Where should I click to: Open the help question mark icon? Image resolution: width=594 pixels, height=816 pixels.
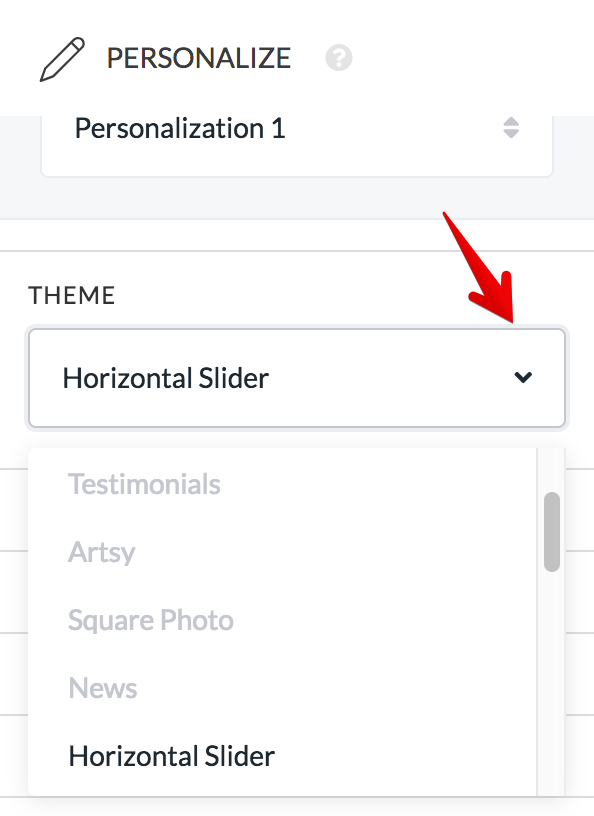(x=339, y=57)
